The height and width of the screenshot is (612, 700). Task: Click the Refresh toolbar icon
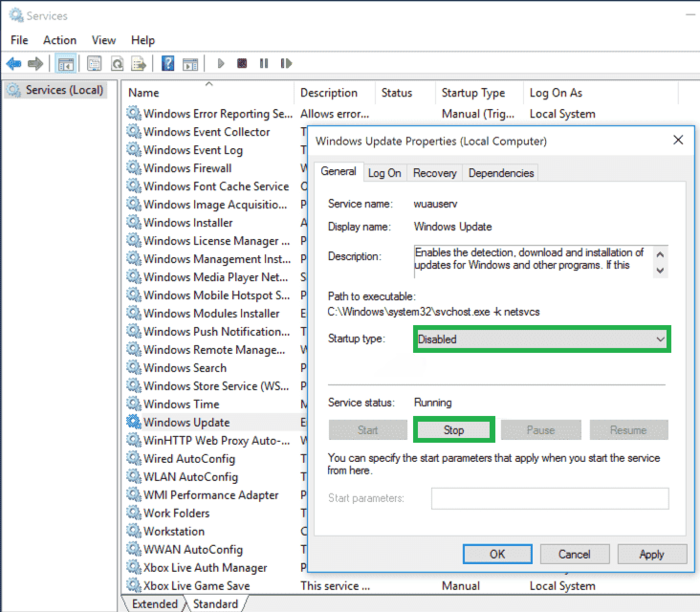coord(118,64)
